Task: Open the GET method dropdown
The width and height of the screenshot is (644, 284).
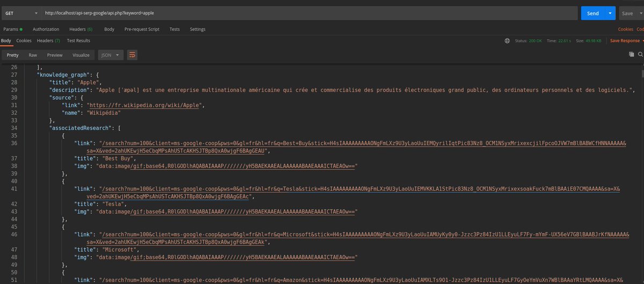Action: pos(21,13)
